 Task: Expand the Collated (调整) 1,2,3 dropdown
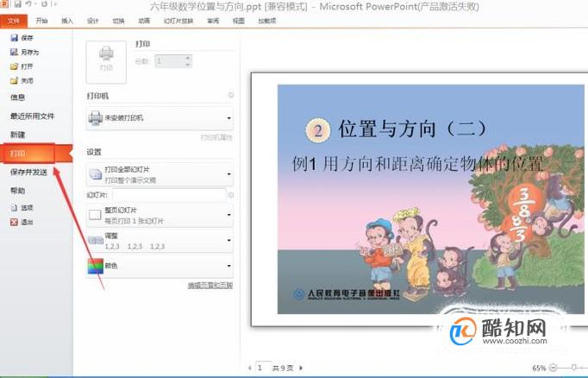160,241
